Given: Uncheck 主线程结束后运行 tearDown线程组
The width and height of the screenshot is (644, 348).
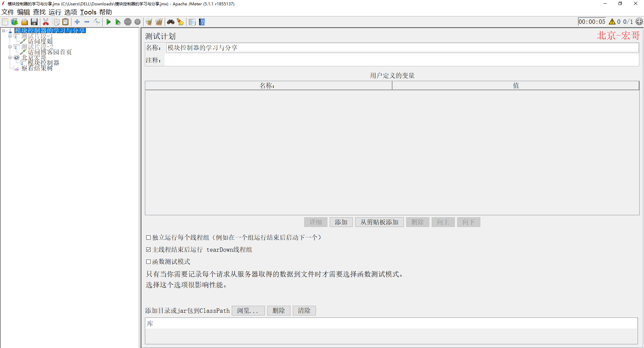Looking at the screenshot, I should click(x=148, y=249).
